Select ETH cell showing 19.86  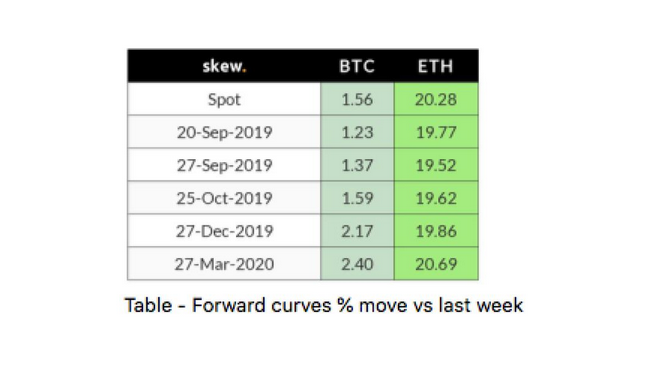436,231
